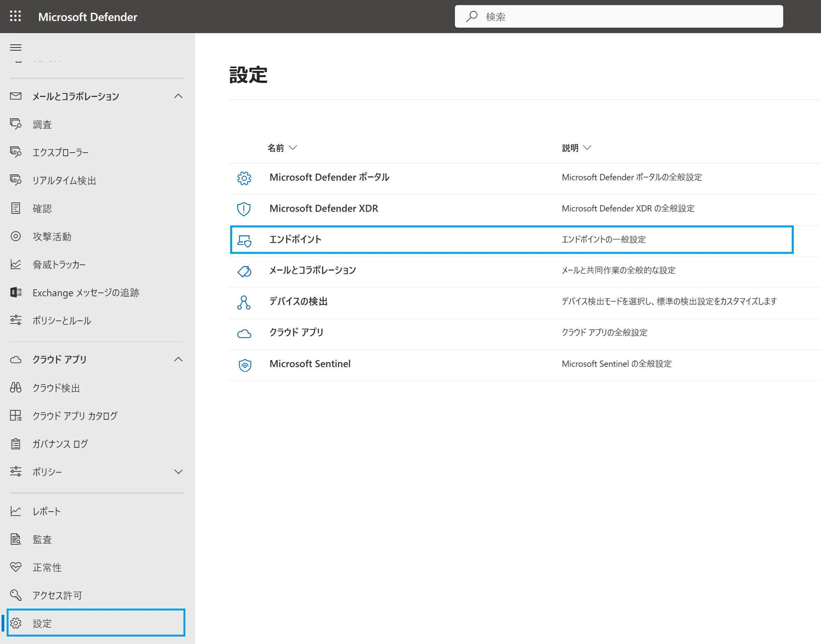This screenshot has width=821, height=644.
Task: Open エクスプローラー in the sidebar
Action: (61, 152)
